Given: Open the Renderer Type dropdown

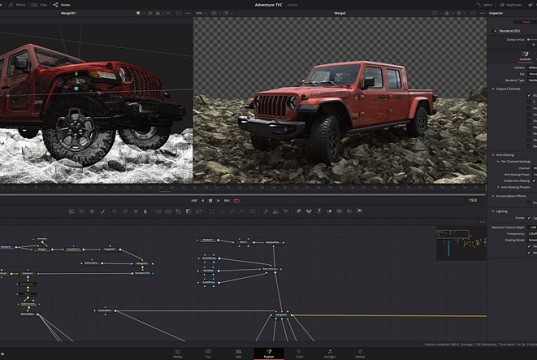Looking at the screenshot, I should tap(532, 80).
